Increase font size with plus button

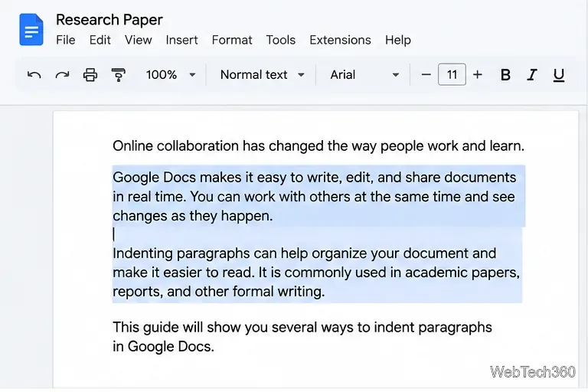478,75
